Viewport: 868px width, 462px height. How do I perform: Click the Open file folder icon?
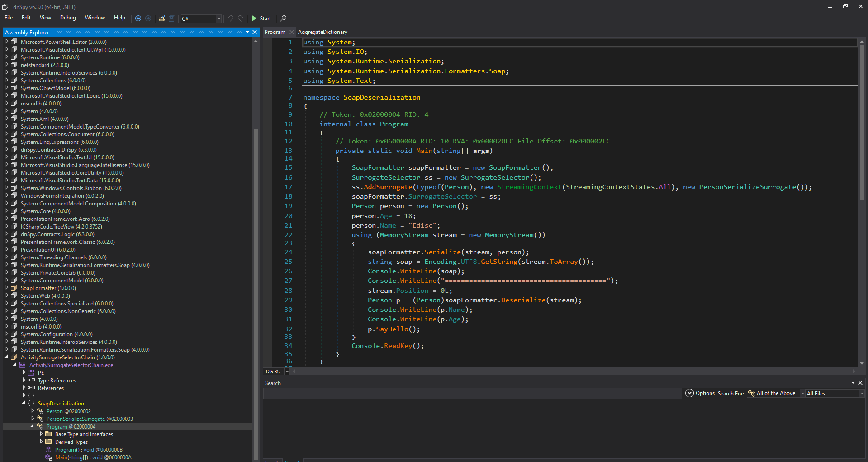pos(161,19)
